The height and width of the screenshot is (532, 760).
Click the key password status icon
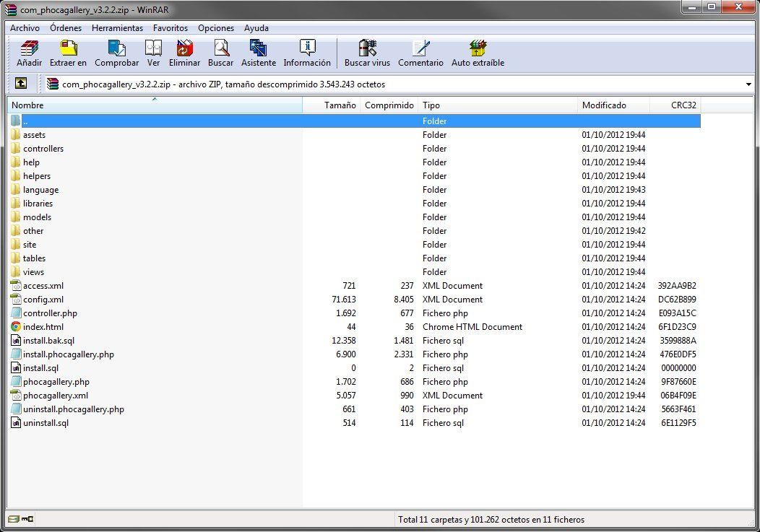[27, 519]
